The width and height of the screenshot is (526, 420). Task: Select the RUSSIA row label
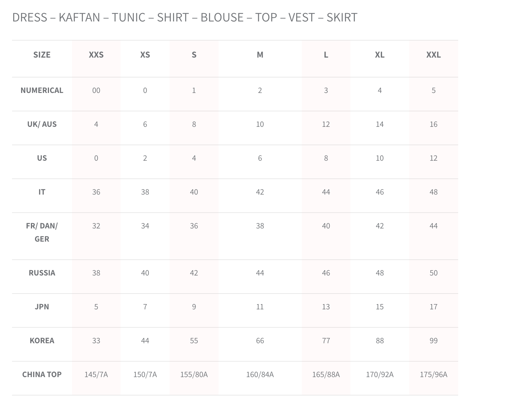(42, 273)
